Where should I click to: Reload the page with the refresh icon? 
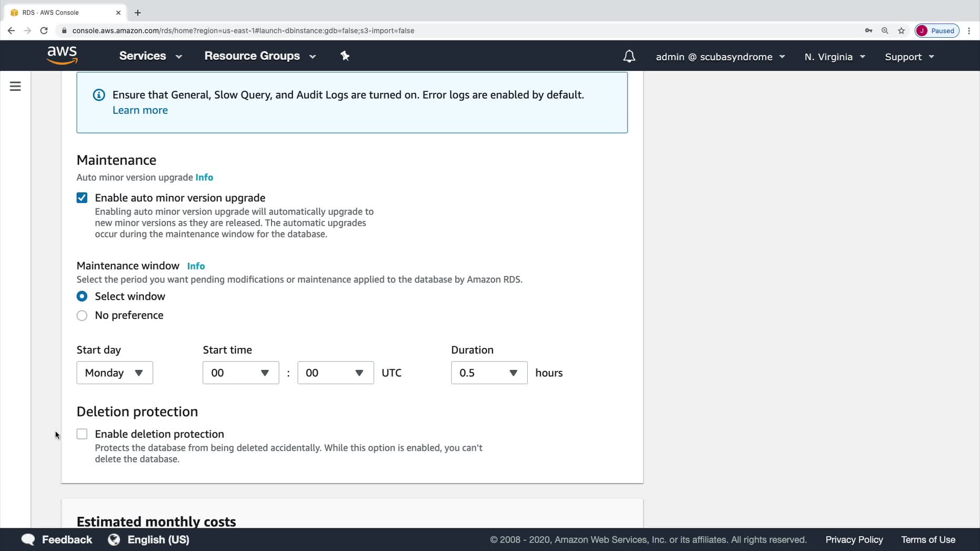(x=44, y=30)
